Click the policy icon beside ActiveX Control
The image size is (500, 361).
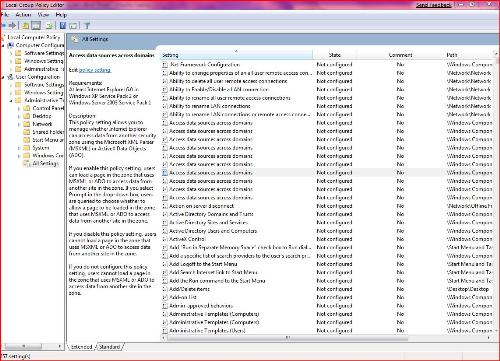[x=165, y=239]
